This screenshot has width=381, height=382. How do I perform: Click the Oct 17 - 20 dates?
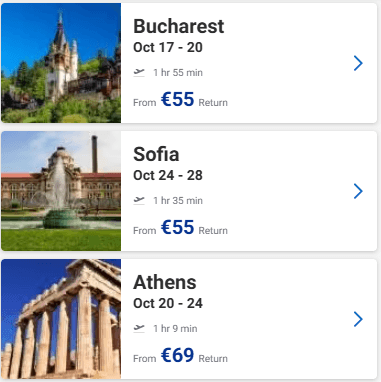pyautogui.click(x=168, y=47)
